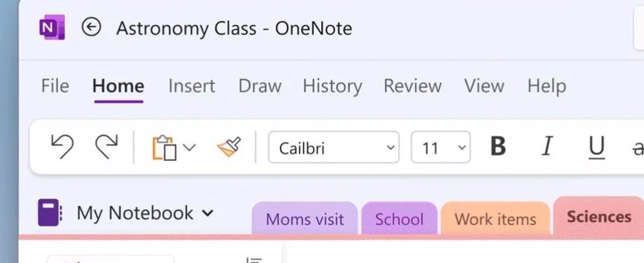
Task: Toggle underline formatting
Action: click(x=597, y=147)
